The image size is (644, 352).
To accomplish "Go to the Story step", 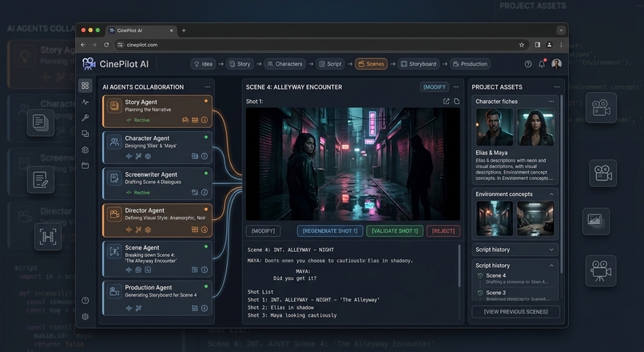I will [240, 64].
